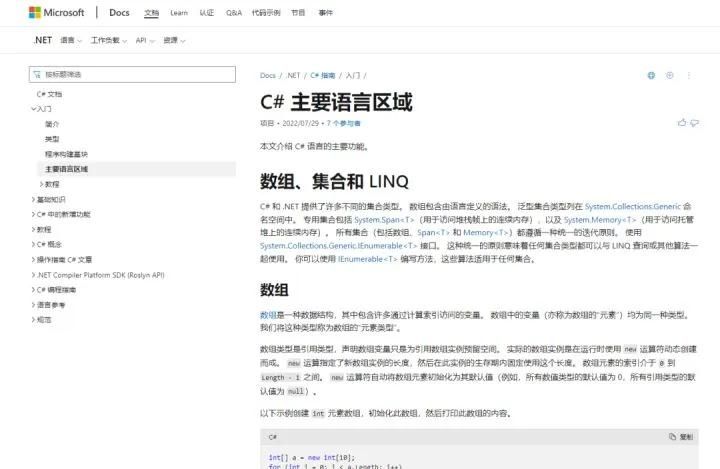Open the Learn tab
The image size is (720, 469).
coord(179,13)
